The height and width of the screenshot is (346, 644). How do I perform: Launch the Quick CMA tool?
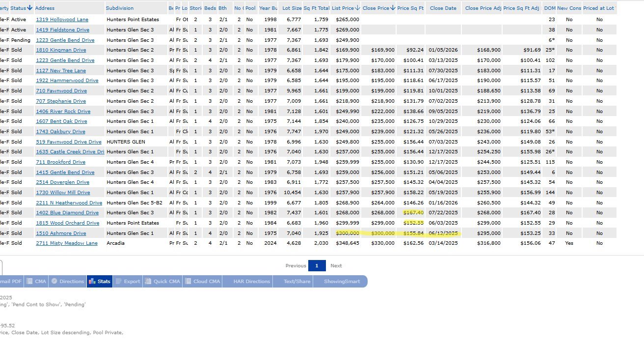(162, 282)
